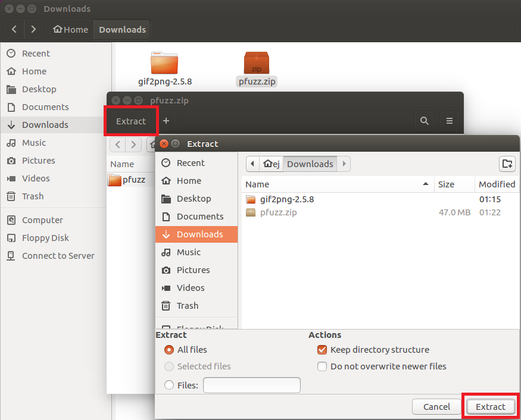
Task: Click Connect to Server in Files sidebar
Action: coord(58,256)
